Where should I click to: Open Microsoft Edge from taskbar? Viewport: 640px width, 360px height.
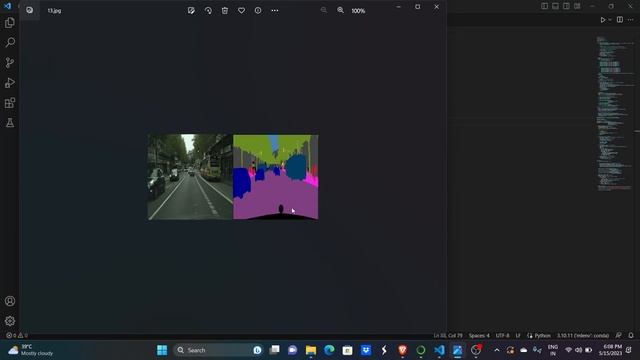pyautogui.click(x=329, y=350)
